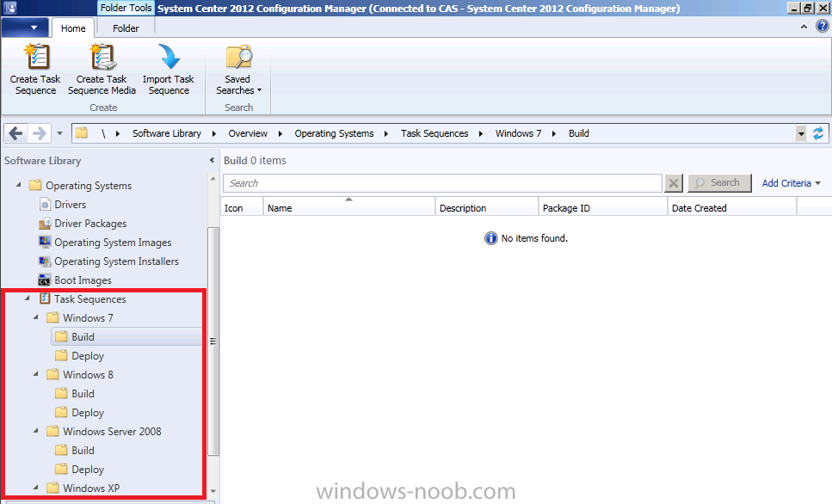Open address bar dropdown arrow

(x=801, y=133)
